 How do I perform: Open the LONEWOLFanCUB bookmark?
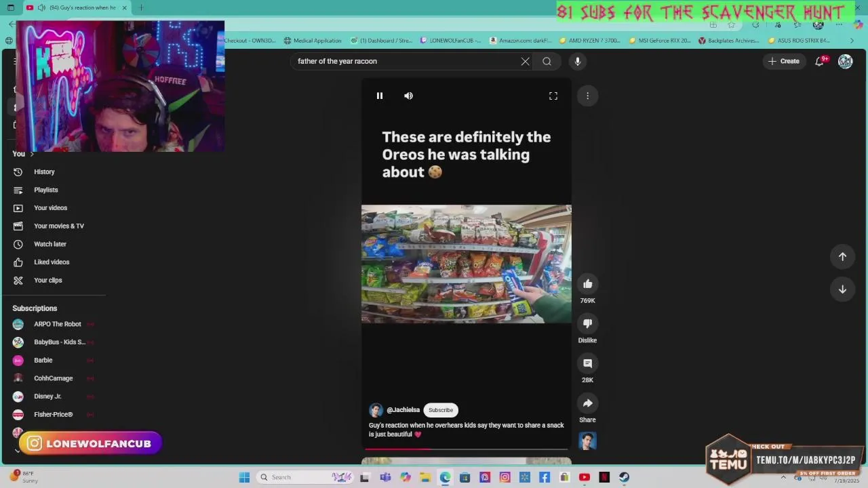(451, 41)
